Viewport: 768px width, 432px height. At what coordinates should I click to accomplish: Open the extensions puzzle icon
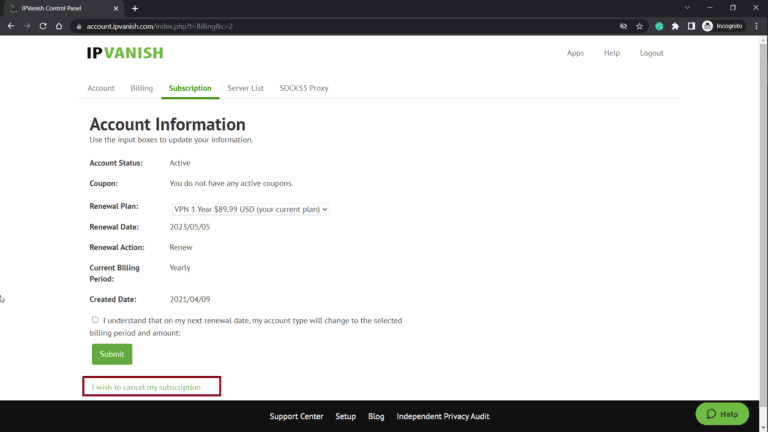[x=675, y=26]
